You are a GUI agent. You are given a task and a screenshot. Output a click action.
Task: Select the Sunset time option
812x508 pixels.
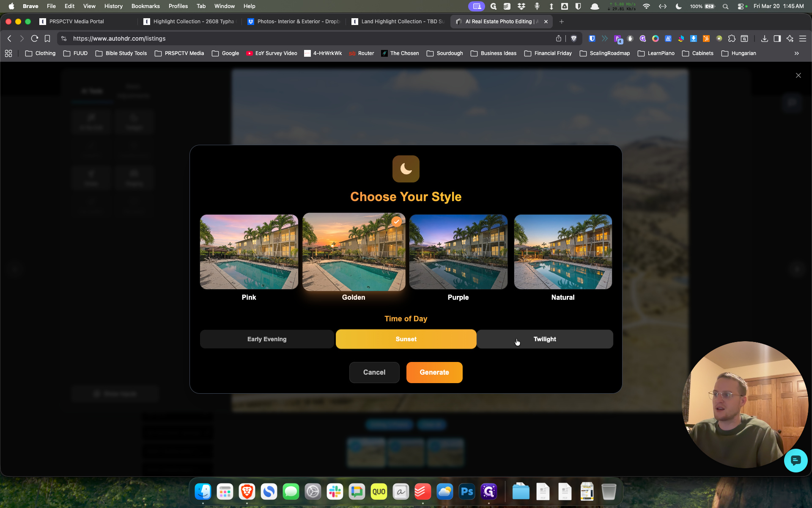(x=406, y=339)
